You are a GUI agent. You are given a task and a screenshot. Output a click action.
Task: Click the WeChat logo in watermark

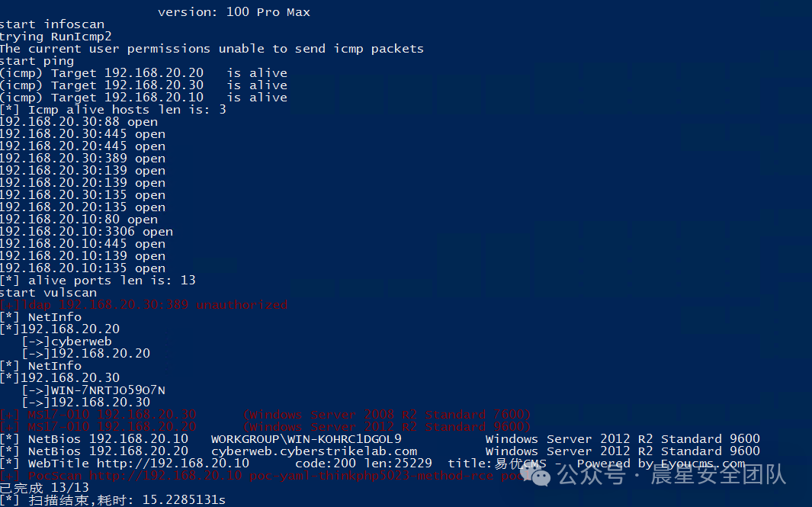point(535,476)
